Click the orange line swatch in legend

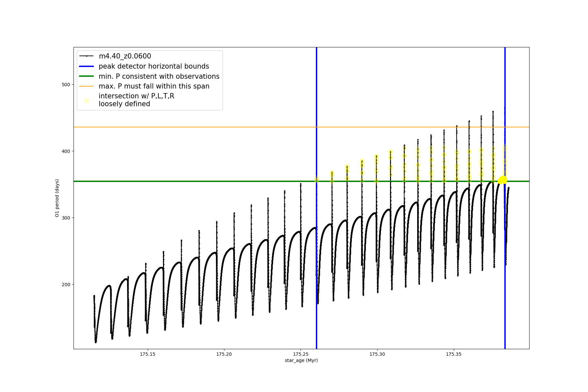pos(87,86)
